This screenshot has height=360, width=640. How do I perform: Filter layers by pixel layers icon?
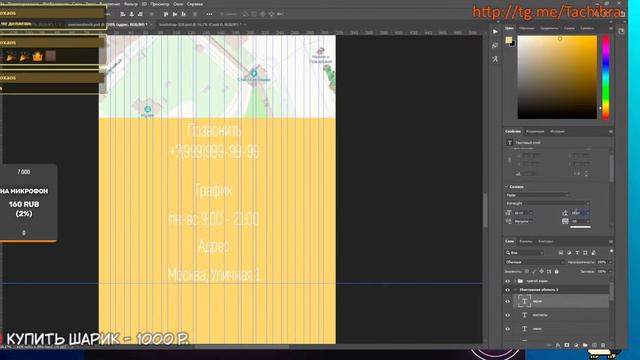tap(561, 253)
